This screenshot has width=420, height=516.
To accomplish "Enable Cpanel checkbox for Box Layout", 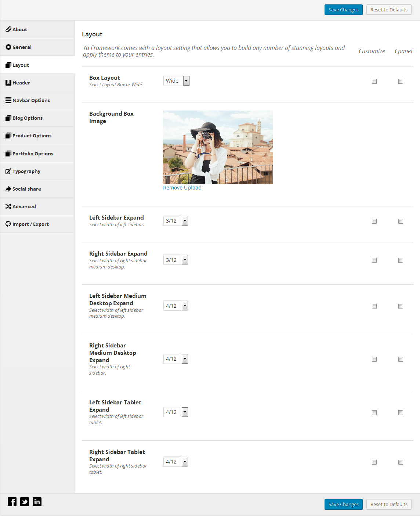I will click(x=401, y=82).
